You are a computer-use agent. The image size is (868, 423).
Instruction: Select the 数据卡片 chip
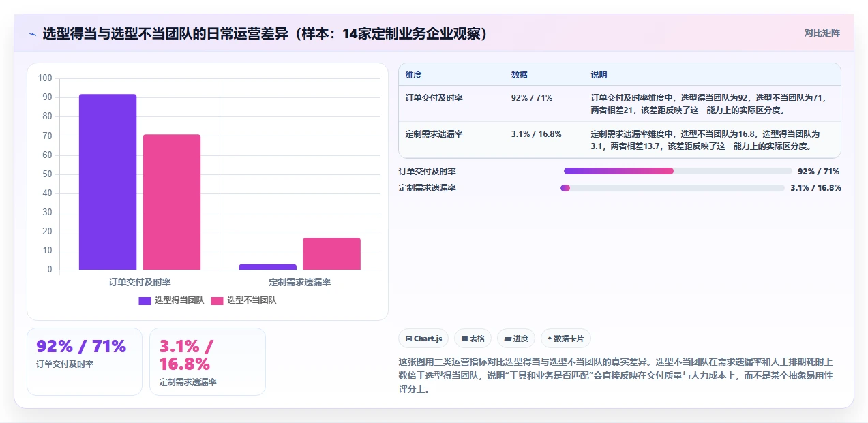pyautogui.click(x=566, y=339)
